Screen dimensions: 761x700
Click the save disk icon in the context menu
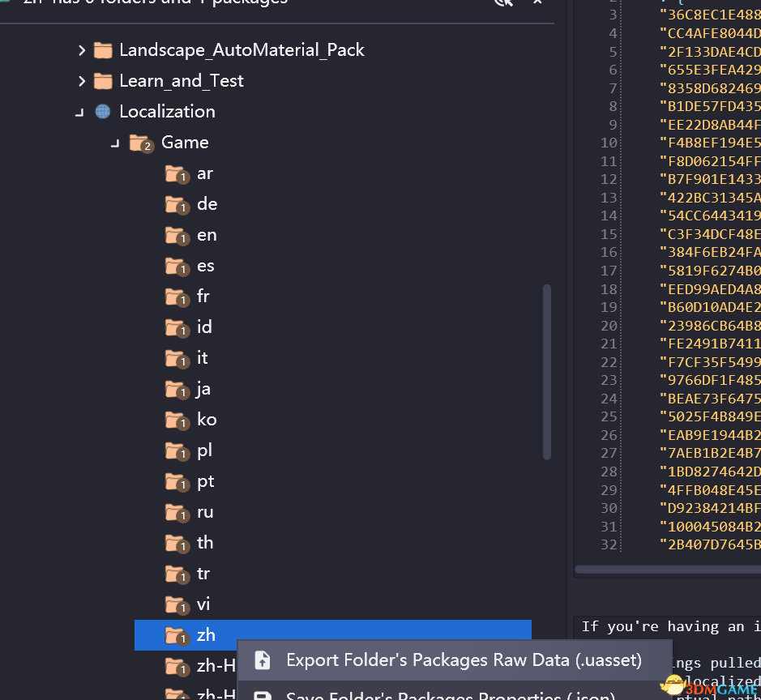pyautogui.click(x=263, y=695)
